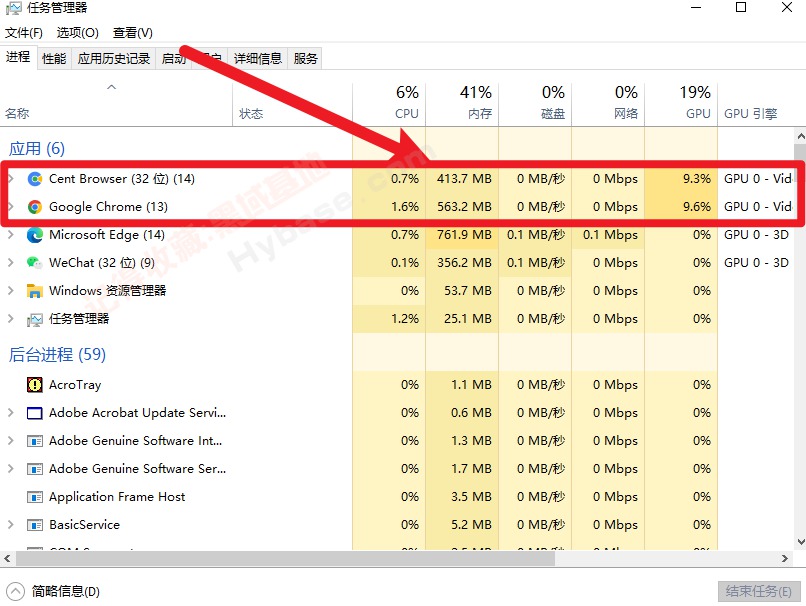Viewport: 806px width, 606px height.
Task: Expand the Cent Browser process group
Action: 11,179
